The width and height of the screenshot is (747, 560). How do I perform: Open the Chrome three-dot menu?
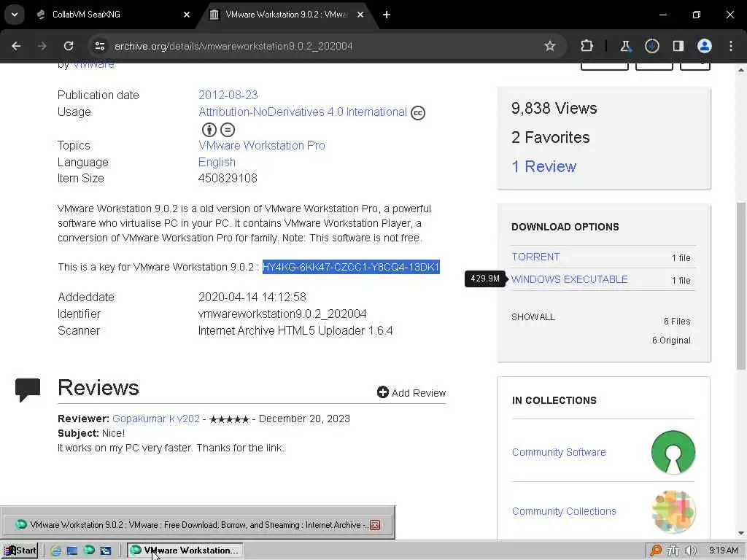click(731, 46)
